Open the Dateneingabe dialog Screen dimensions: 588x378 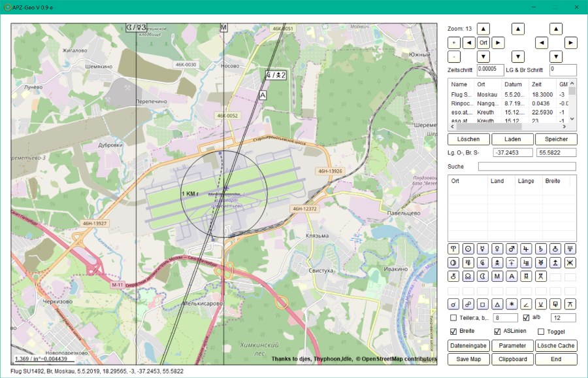[x=468, y=346]
